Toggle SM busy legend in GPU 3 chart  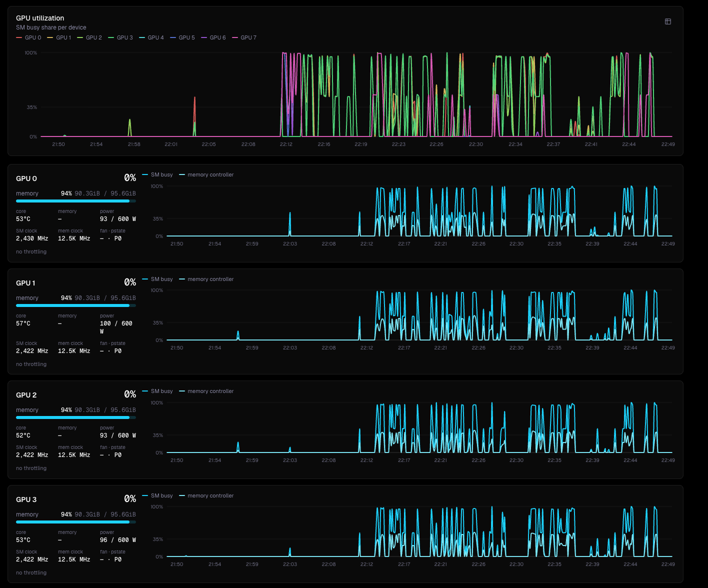tap(157, 495)
